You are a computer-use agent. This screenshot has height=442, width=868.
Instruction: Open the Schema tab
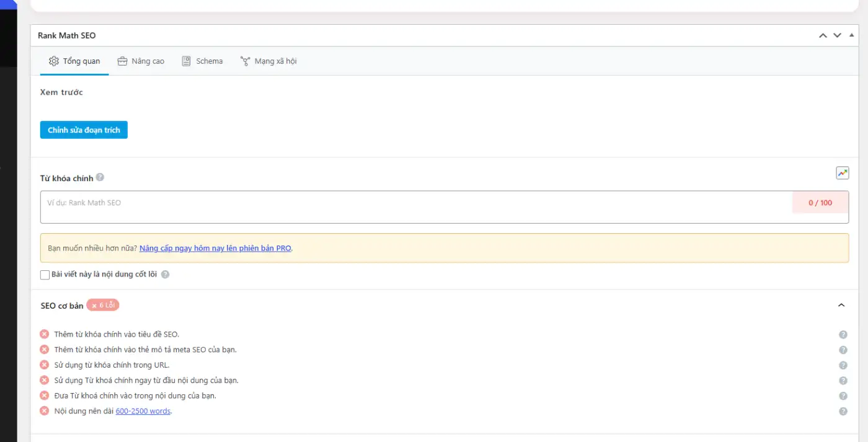coord(202,61)
